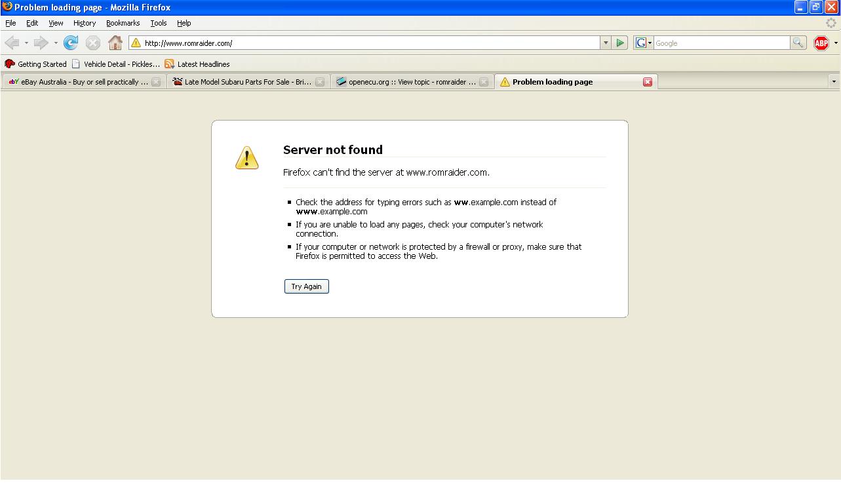The width and height of the screenshot is (841, 504).
Task: Click the Stop loading button
Action: click(x=93, y=43)
